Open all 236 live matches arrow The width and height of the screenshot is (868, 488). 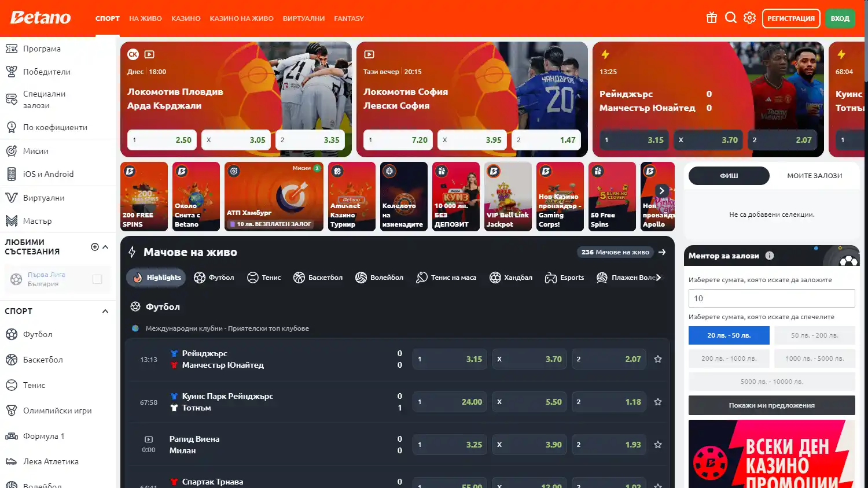coord(662,252)
